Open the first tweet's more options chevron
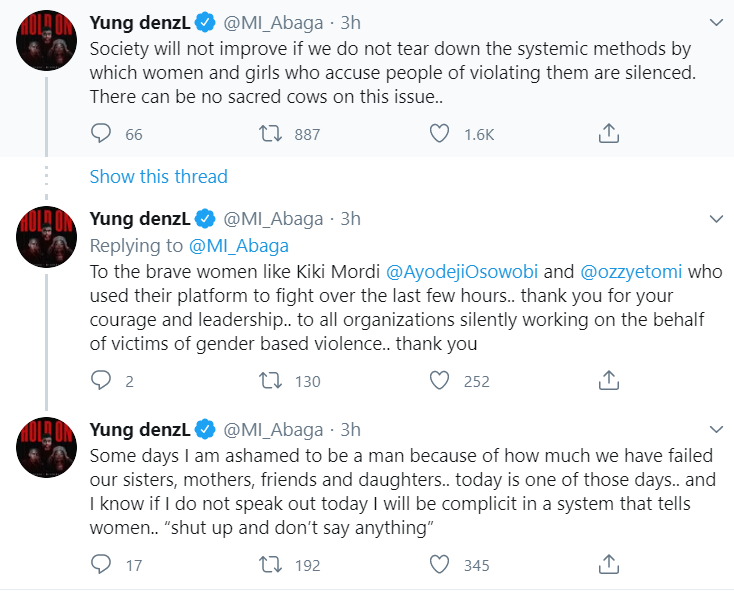Viewport: 734px width, 596px height. click(x=716, y=22)
